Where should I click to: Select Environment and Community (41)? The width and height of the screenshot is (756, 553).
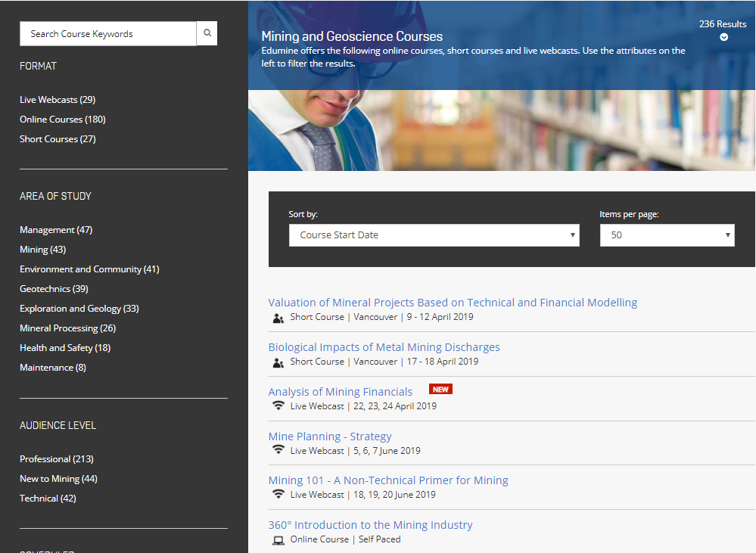(x=90, y=269)
